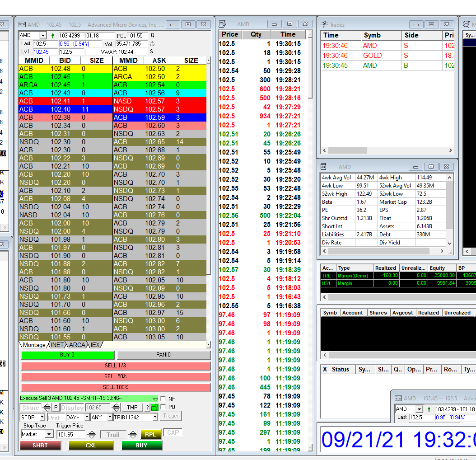The image size is (476, 460).
Task: Click the yellow CXL cancel button
Action: pos(91,446)
